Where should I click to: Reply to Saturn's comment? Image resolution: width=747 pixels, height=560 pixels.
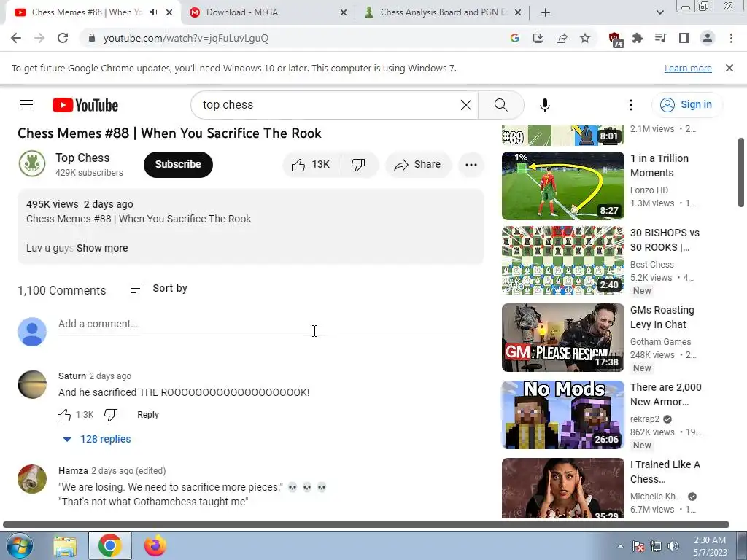coord(147,415)
